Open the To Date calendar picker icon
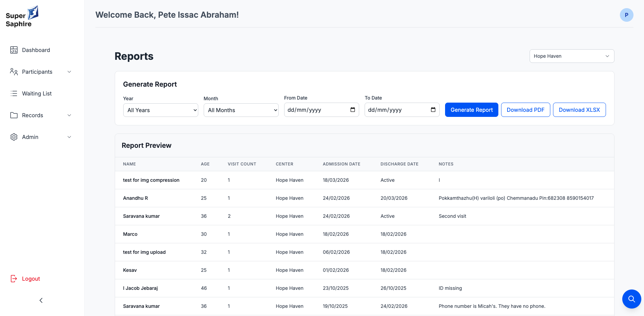644x316 pixels. coord(433,110)
